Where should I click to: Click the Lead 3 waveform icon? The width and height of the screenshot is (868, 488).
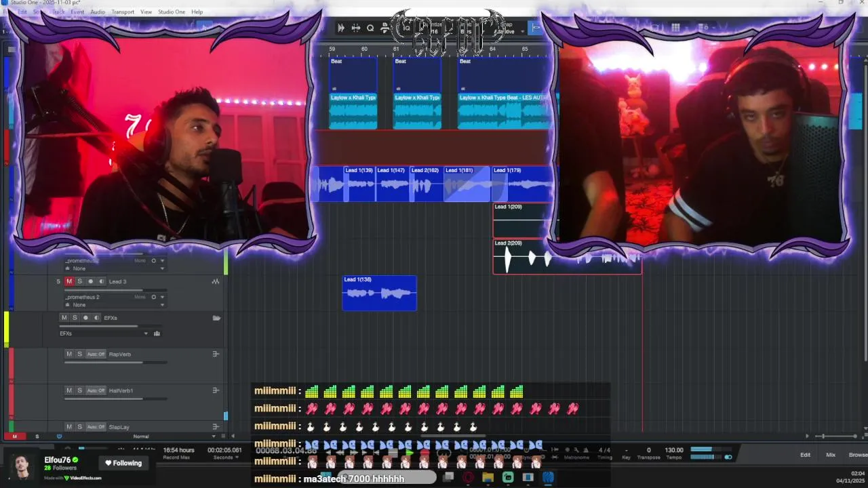pos(216,281)
